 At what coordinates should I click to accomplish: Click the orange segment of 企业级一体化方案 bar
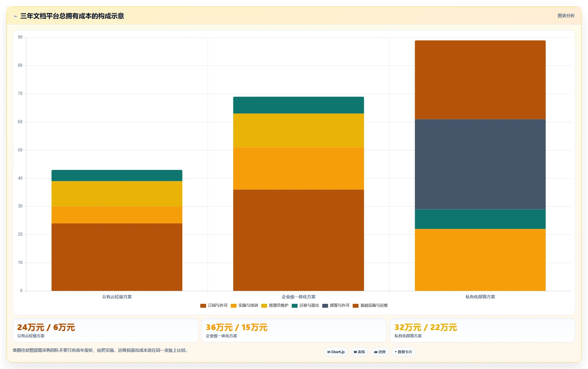[x=298, y=169]
